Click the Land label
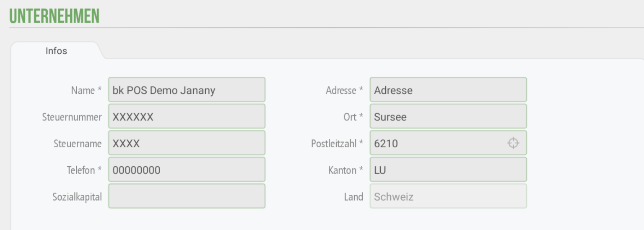 (353, 197)
